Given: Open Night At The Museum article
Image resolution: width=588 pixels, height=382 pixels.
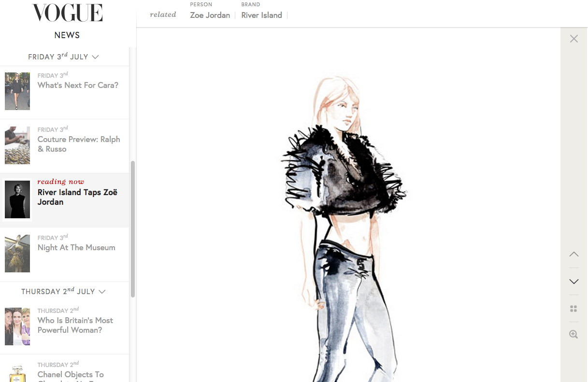Looking at the screenshot, I should 76,248.
